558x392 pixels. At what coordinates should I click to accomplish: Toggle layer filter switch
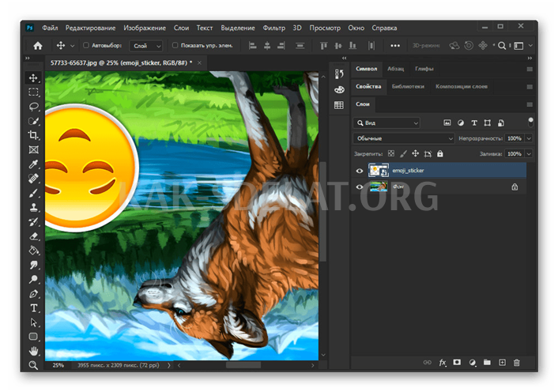coord(530,122)
